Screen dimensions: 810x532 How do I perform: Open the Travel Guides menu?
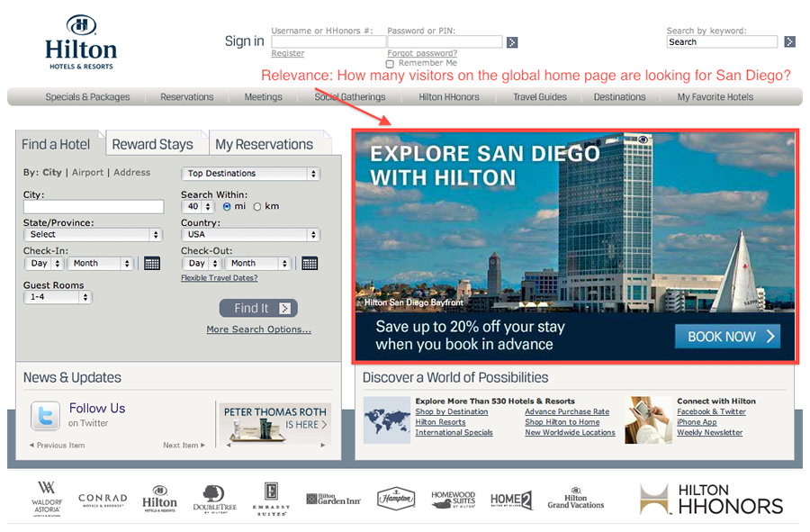click(x=540, y=97)
